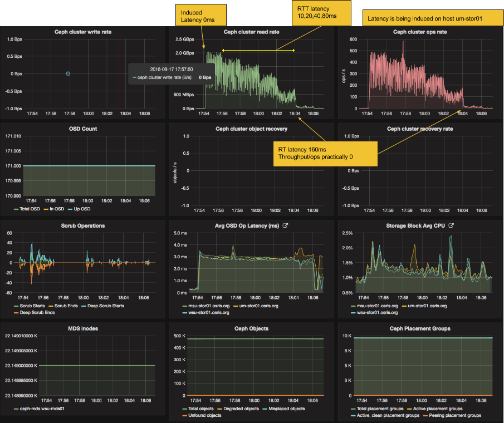Click the Total OSD legend color marker
This screenshot has height=423, width=504.
click(15, 209)
